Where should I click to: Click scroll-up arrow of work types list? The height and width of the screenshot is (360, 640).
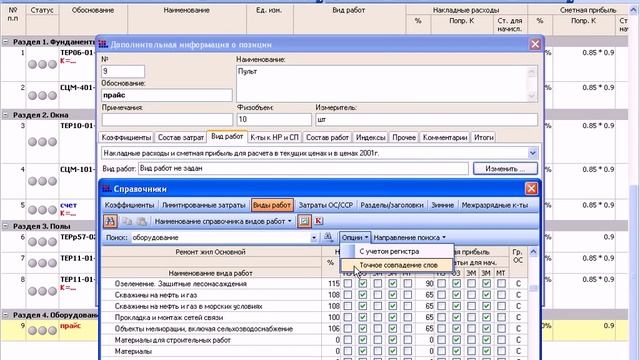(533, 252)
